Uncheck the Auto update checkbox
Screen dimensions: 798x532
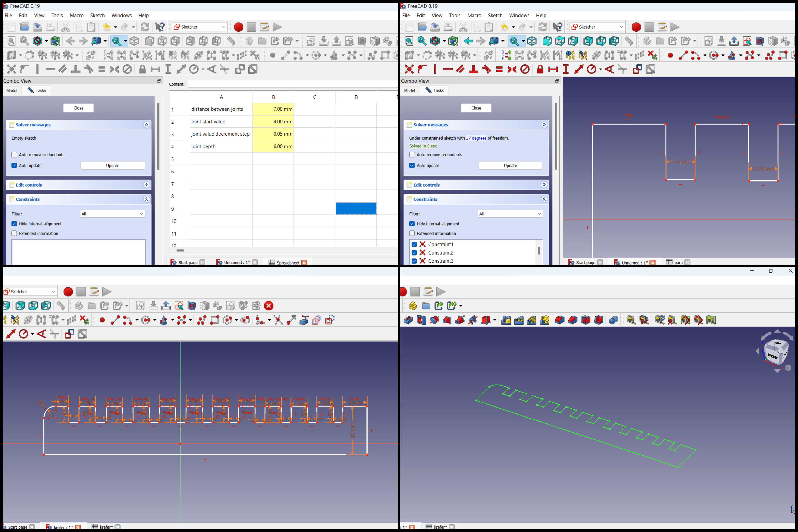click(x=14, y=165)
